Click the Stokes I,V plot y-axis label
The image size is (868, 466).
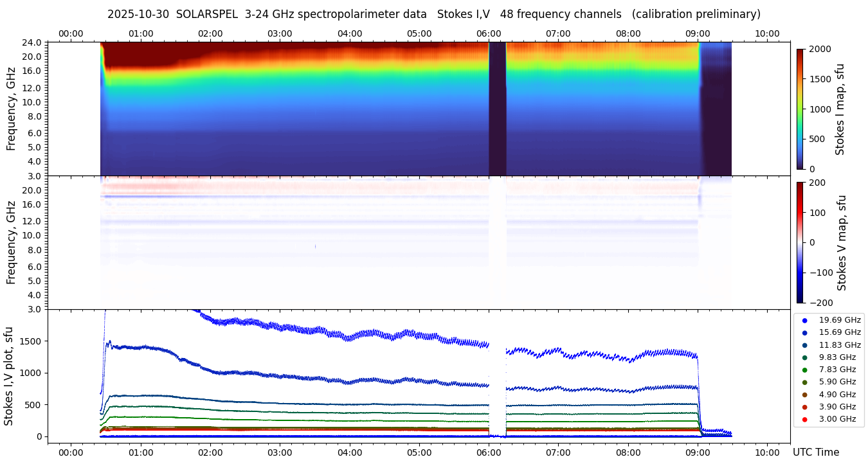(x=9, y=376)
